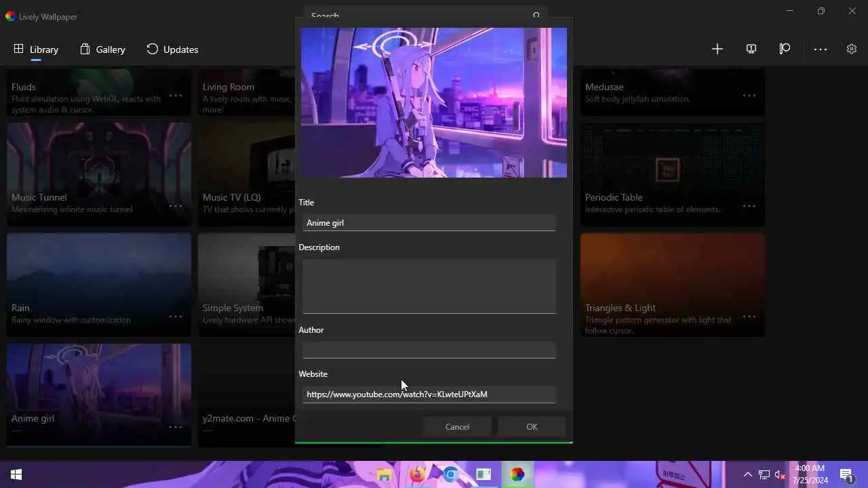Open File Explorer from the taskbar
868x488 pixels.
[384, 474]
